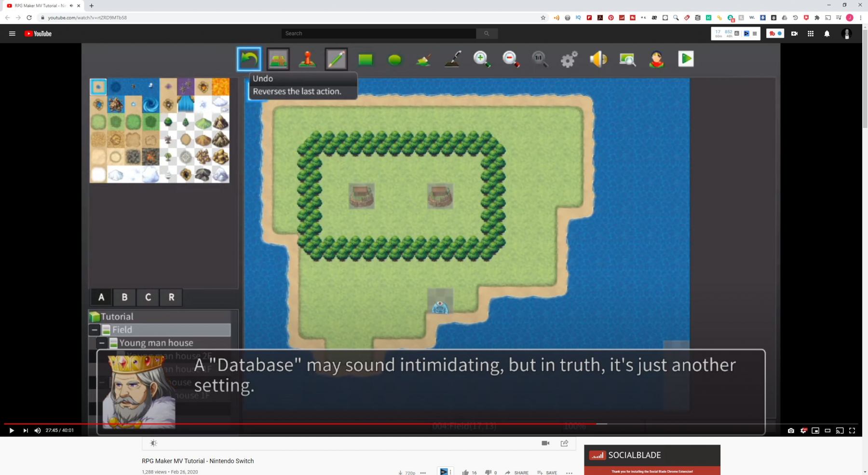Open the YouTube apps grid icon
Image resolution: width=868 pixels, height=475 pixels.
point(811,33)
